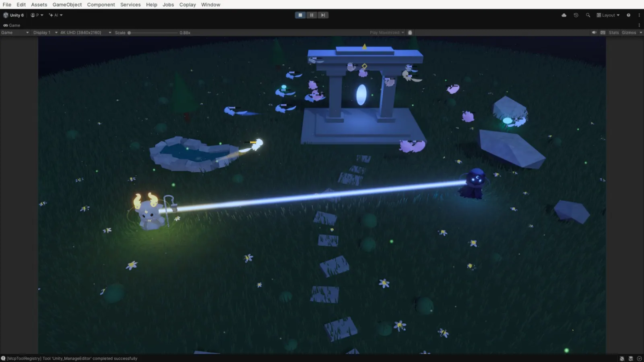Image resolution: width=644 pixels, height=362 pixels.
Task: Open the undo history icon
Action: pyautogui.click(x=576, y=15)
